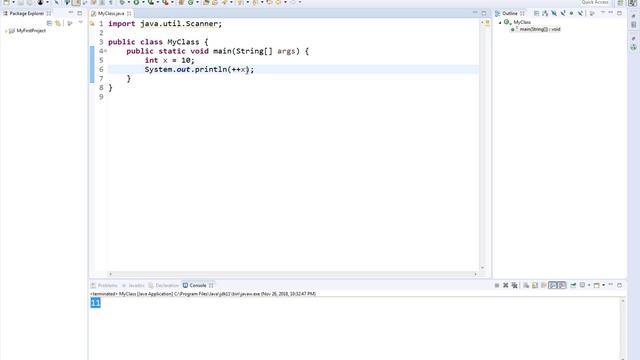
Task: Open Package Explorer view menu
Action: coord(80,23)
